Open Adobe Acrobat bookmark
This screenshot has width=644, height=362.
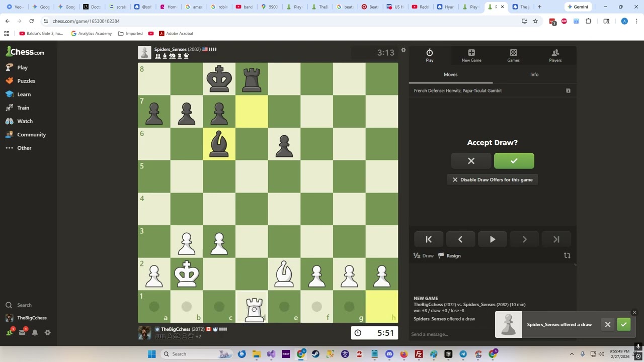point(176,34)
